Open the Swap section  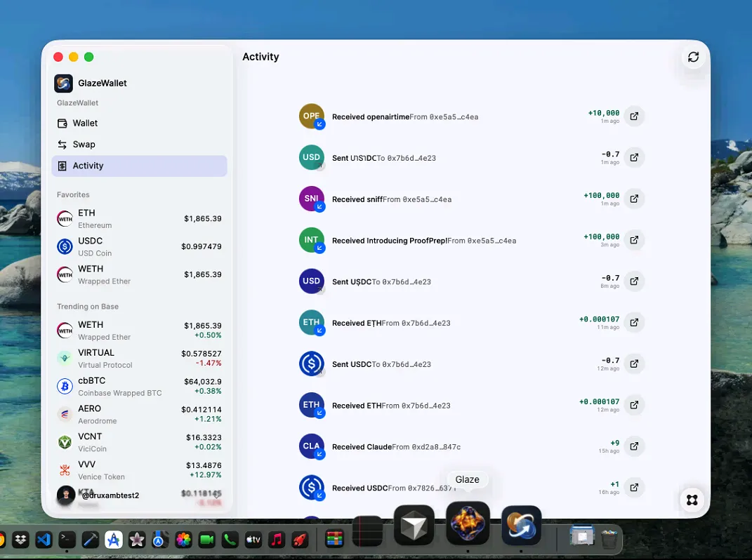(139, 145)
